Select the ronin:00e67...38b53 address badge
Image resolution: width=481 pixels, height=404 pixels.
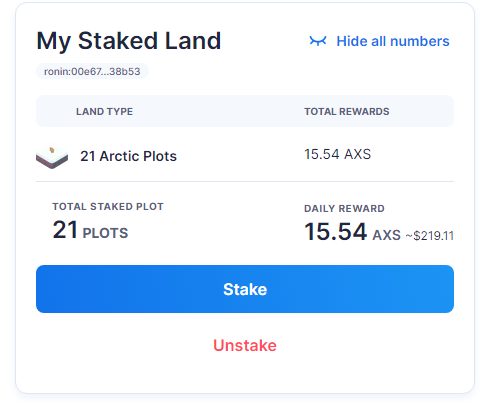(92, 71)
